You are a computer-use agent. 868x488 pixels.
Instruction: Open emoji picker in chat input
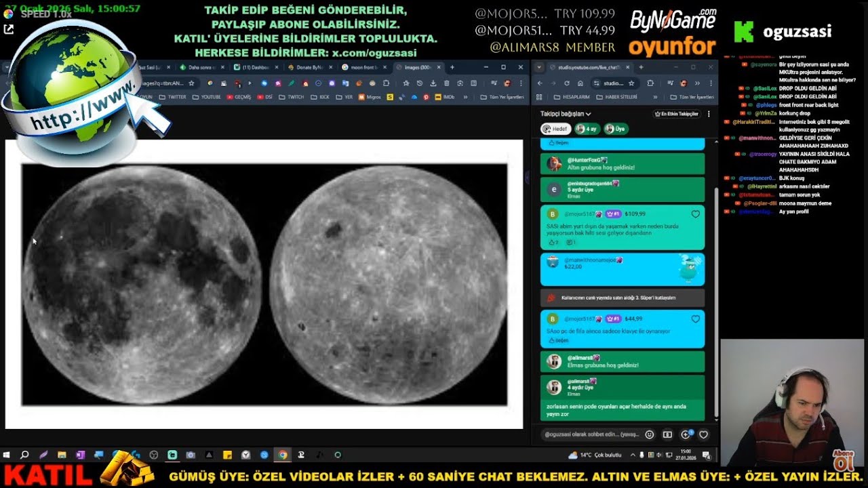tap(650, 434)
